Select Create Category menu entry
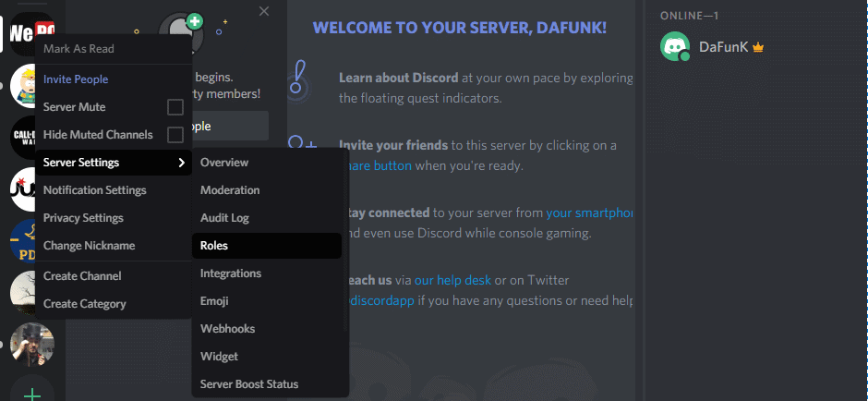This screenshot has height=401, width=868. coord(114,303)
